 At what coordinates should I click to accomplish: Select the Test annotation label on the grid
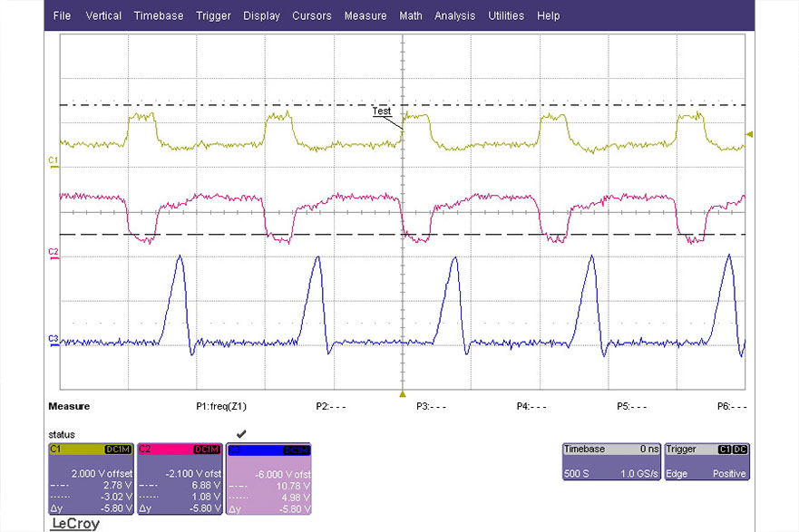pos(382,111)
